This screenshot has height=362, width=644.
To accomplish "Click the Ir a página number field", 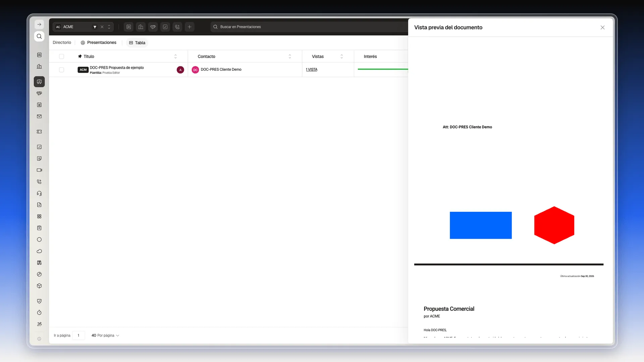I will tap(78, 335).
